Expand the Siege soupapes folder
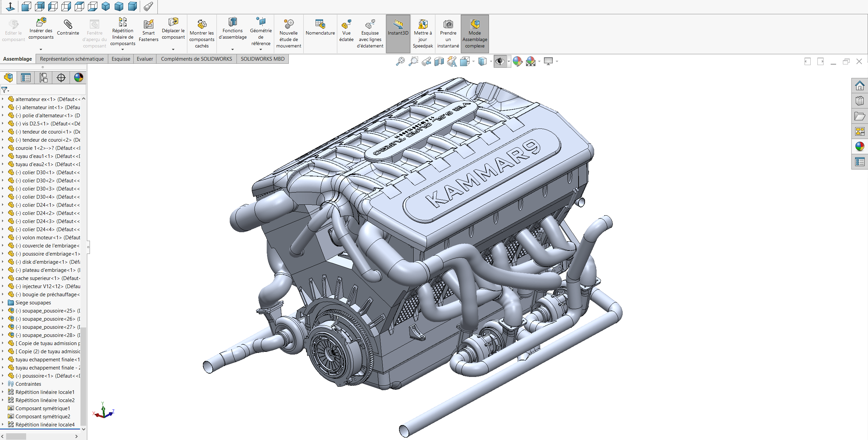The image size is (868, 440). 3,302
